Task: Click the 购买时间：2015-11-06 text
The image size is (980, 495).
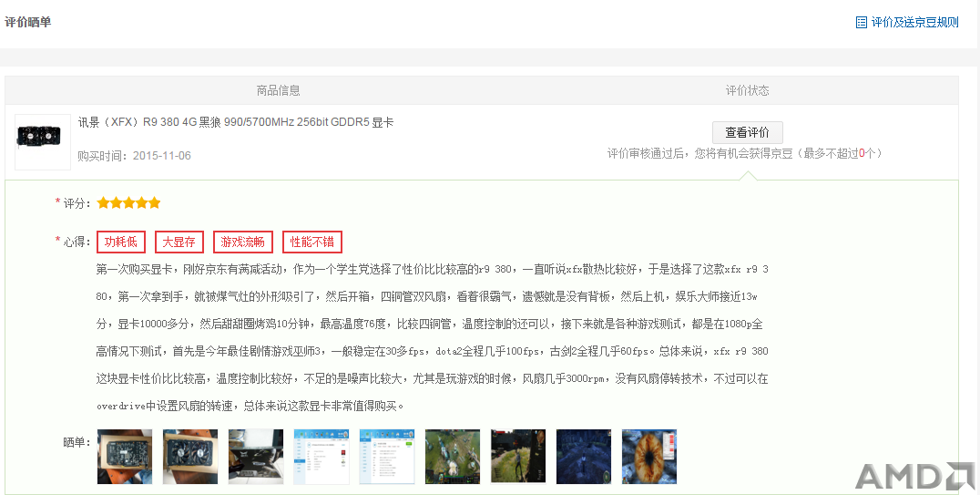Action: tap(135, 156)
